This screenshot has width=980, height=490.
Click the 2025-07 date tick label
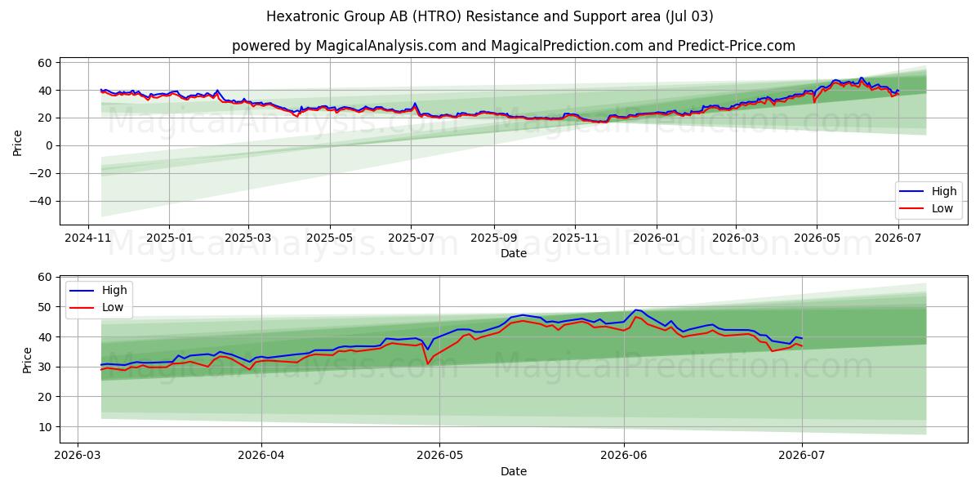coord(411,238)
